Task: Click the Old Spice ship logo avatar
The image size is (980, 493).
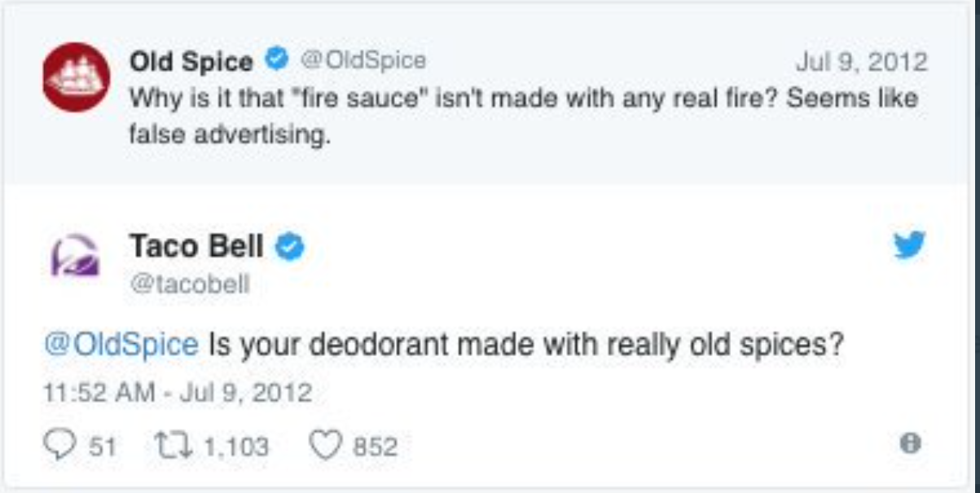Action: [76, 77]
